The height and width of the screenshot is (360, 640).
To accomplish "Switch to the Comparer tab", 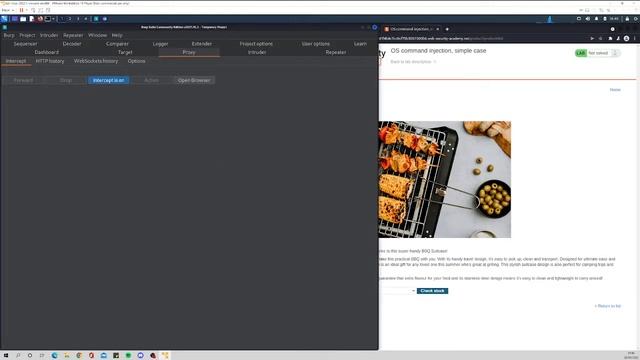I will click(x=117, y=44).
